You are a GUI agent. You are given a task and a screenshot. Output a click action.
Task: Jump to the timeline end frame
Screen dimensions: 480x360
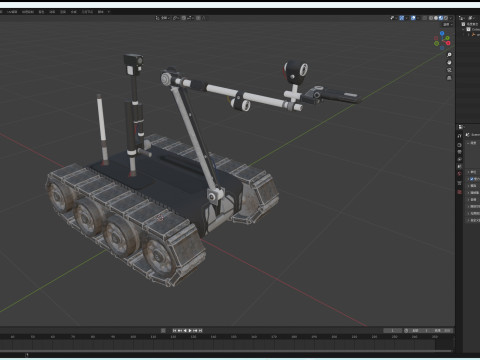pos(200,330)
